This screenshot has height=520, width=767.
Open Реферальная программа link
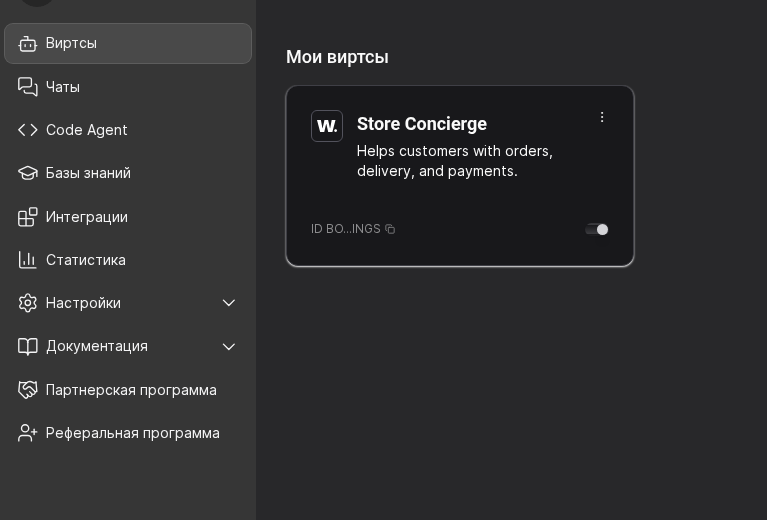128,433
